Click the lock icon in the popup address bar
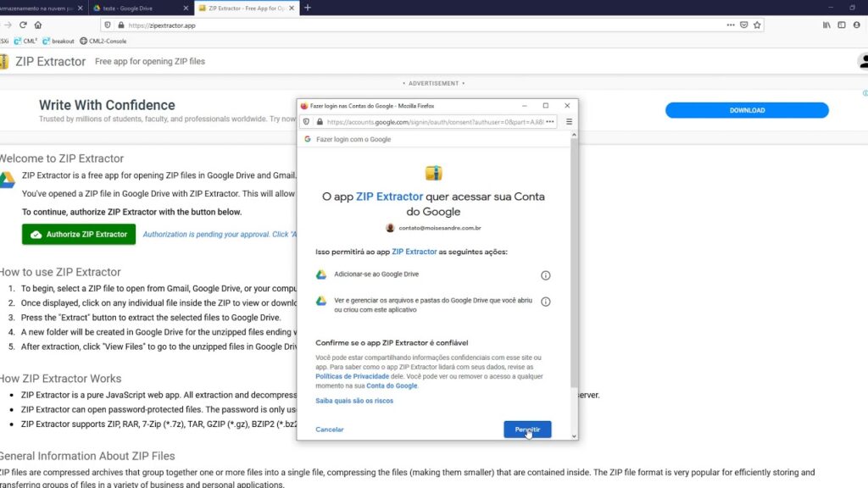868x488 pixels. pos(320,122)
